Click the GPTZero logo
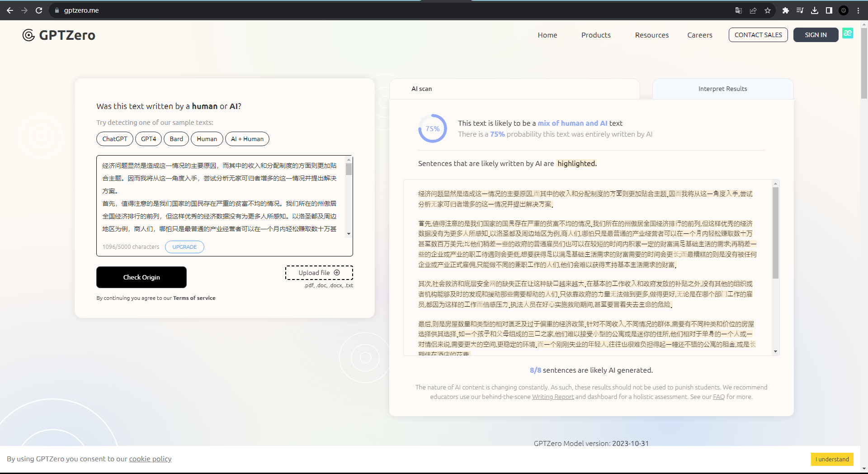The height and width of the screenshot is (474, 868). point(59,35)
